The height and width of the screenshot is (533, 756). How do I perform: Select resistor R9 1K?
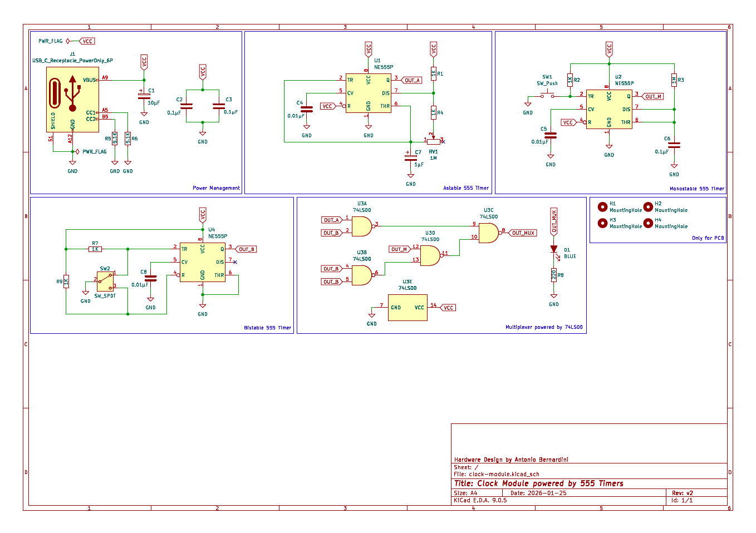coord(66,282)
